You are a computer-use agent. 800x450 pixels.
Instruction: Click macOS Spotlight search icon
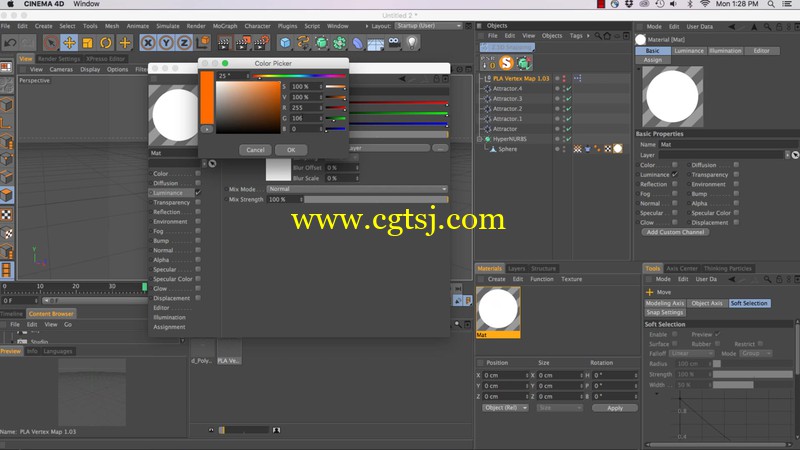(x=771, y=4)
